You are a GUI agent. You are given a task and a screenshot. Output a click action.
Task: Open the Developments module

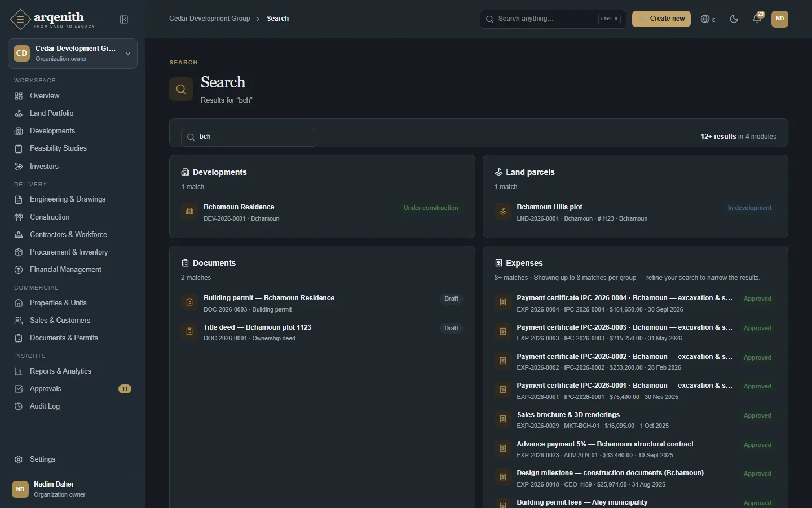(x=73, y=131)
